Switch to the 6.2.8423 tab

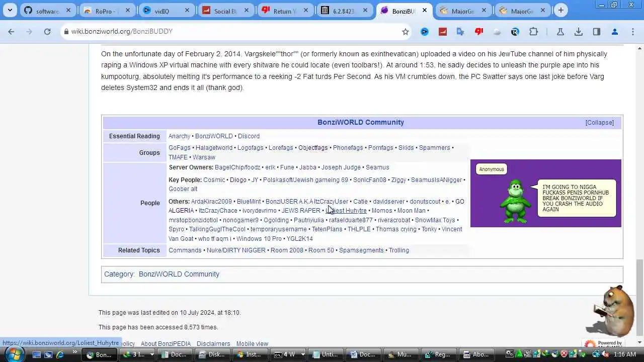click(x=345, y=11)
